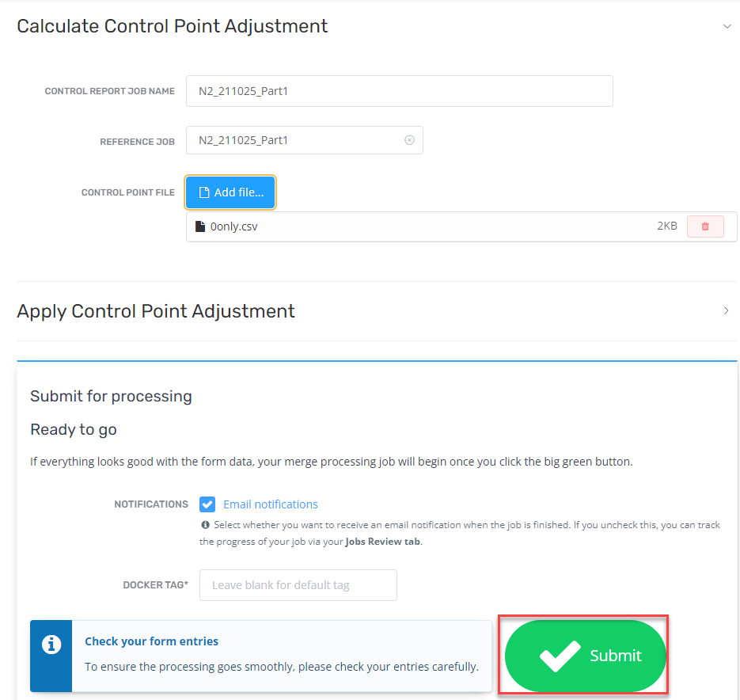
Task: Click the dropdown arrow in the Reference Job field
Action: tap(409, 139)
